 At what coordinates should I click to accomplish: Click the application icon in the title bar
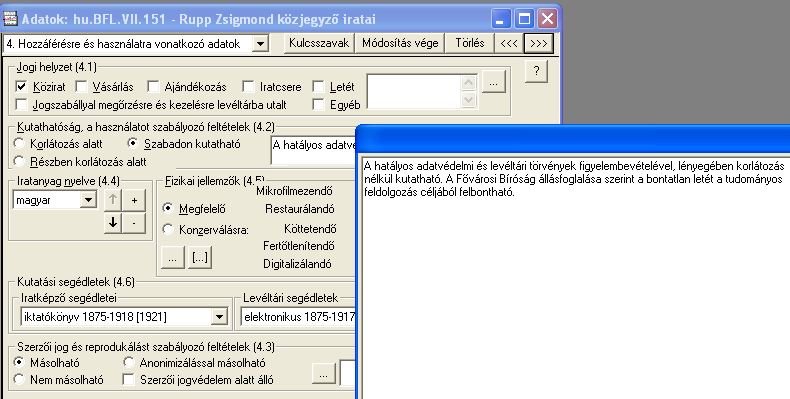pos(11,19)
